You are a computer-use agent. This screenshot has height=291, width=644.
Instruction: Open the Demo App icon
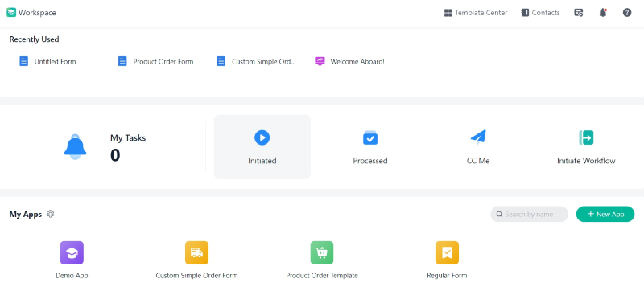click(x=72, y=252)
